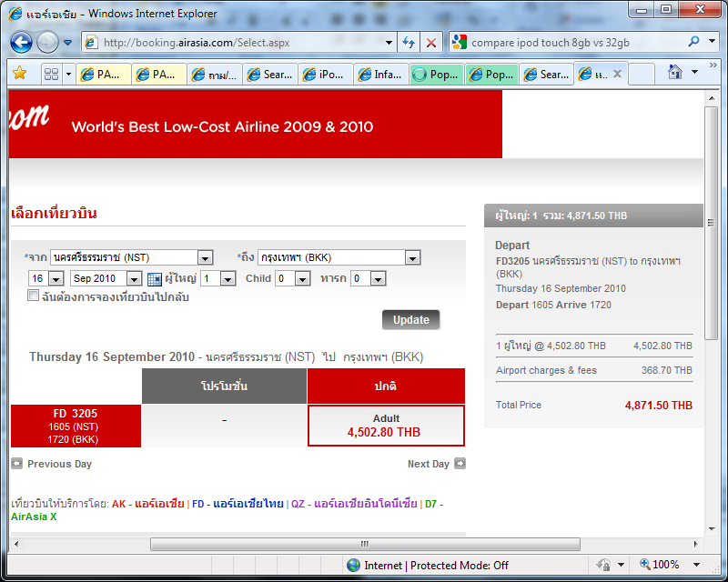This screenshot has height=582, width=728.
Task: Click the horizontal scrollbar thumb
Action: [x=365, y=544]
